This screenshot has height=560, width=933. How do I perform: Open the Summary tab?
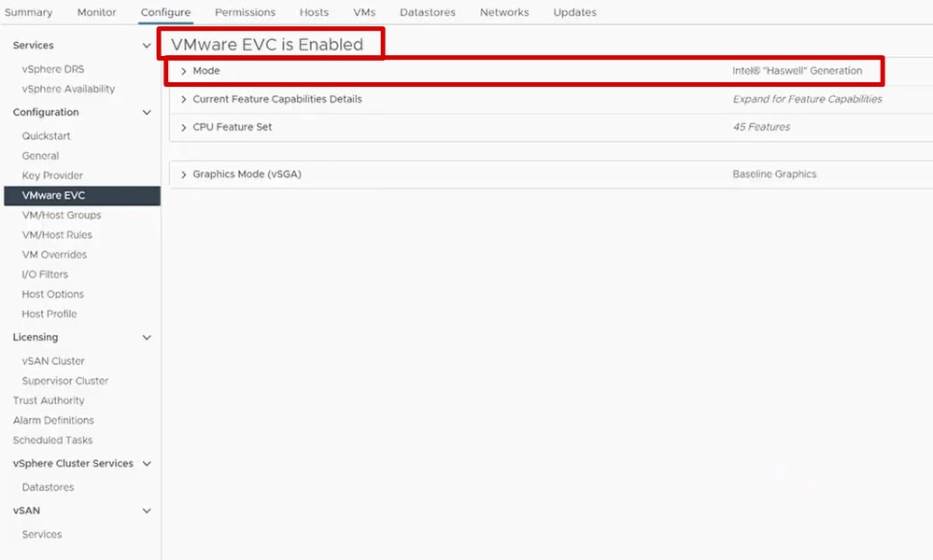click(x=28, y=12)
